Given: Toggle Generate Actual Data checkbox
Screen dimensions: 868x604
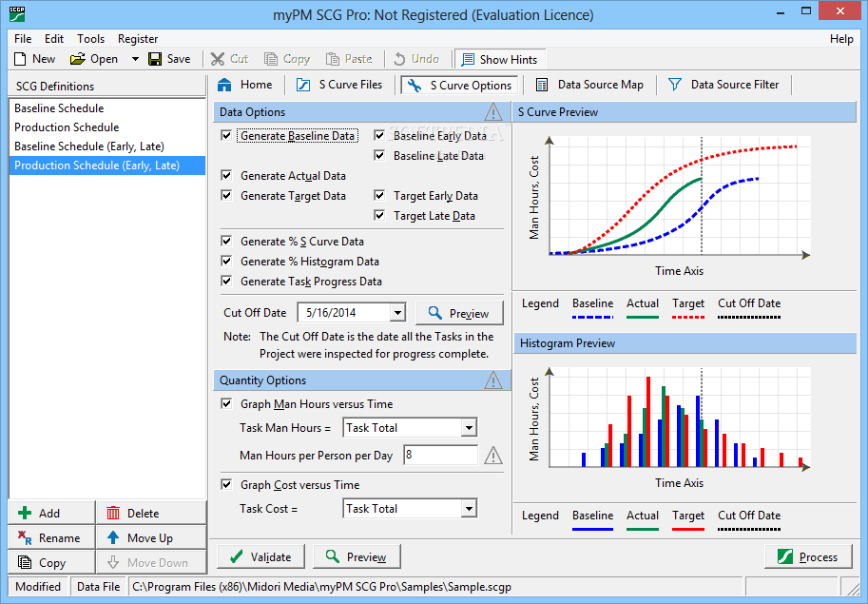Looking at the screenshot, I should tap(226, 176).
